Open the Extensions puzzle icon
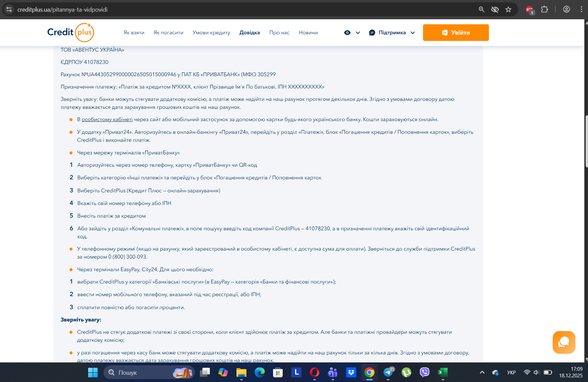This screenshot has height=382, width=588. tap(544, 10)
